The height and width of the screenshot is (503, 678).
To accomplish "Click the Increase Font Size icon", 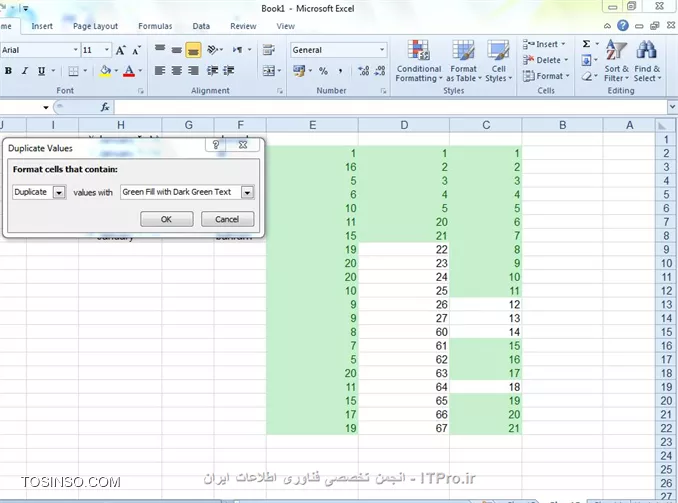I will point(121,50).
